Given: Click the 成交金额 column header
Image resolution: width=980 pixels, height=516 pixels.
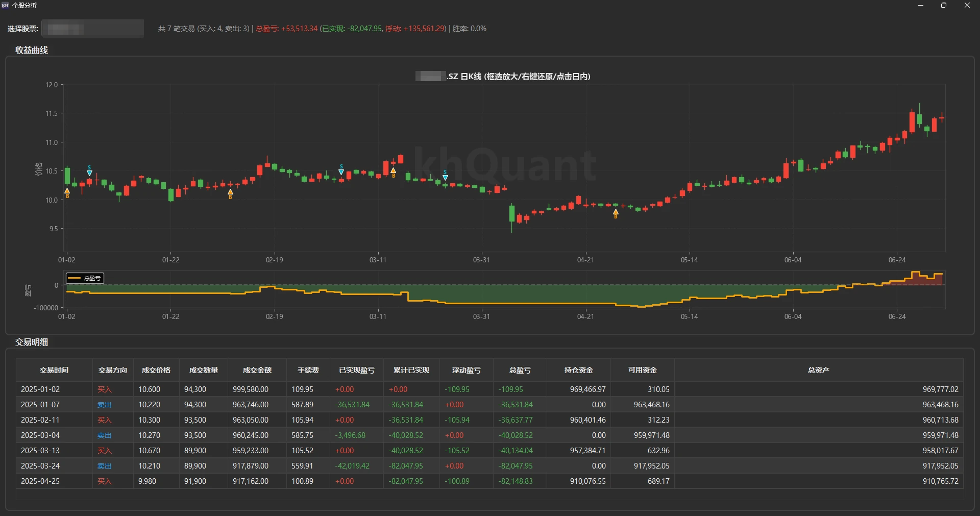Looking at the screenshot, I should (x=257, y=370).
